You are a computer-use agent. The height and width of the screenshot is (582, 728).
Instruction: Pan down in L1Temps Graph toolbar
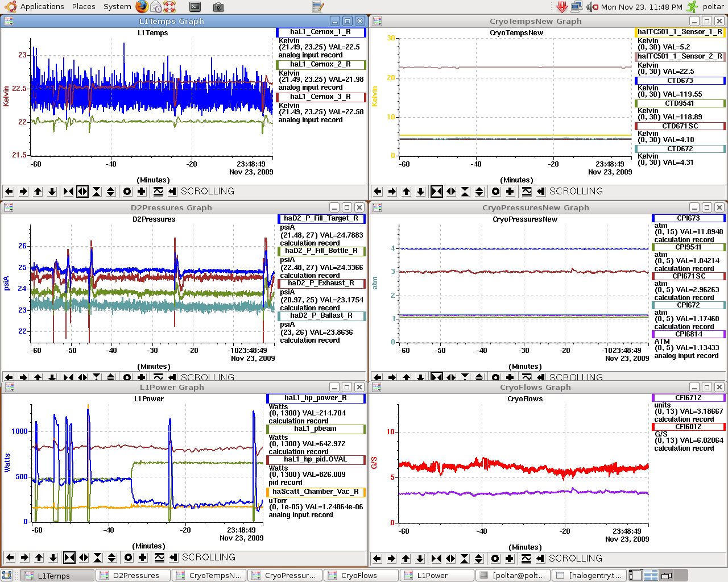(52, 192)
